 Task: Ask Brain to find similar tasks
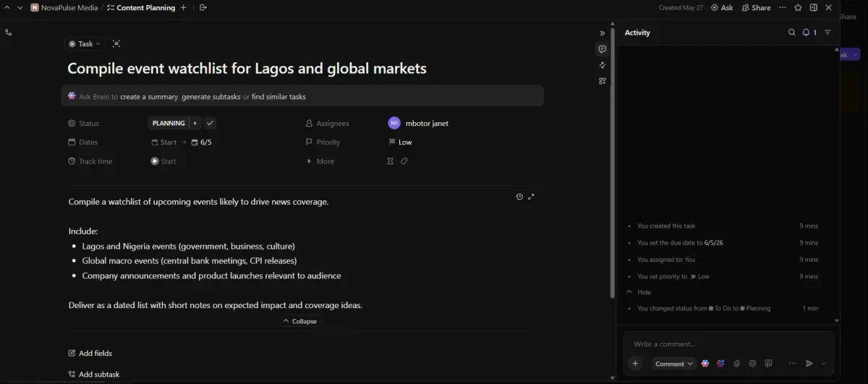tap(278, 96)
